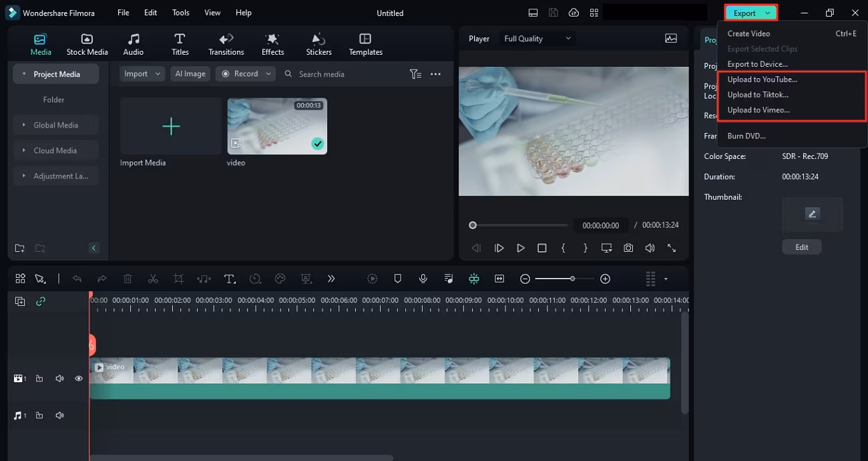Enter fullscreen player view
The image size is (868, 461).
pyautogui.click(x=672, y=248)
